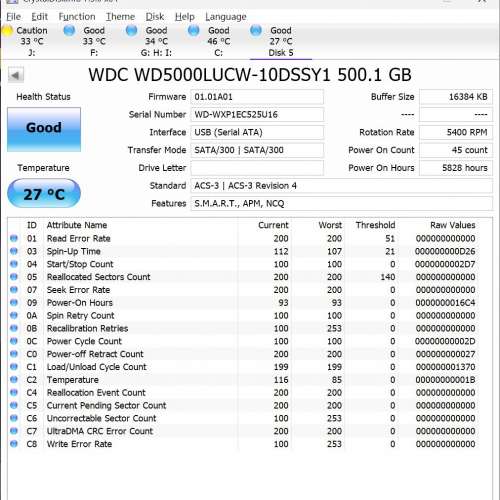Click the Rotation Rate value 5400 RPM
This screenshot has height=500, width=500.
pyautogui.click(x=456, y=132)
